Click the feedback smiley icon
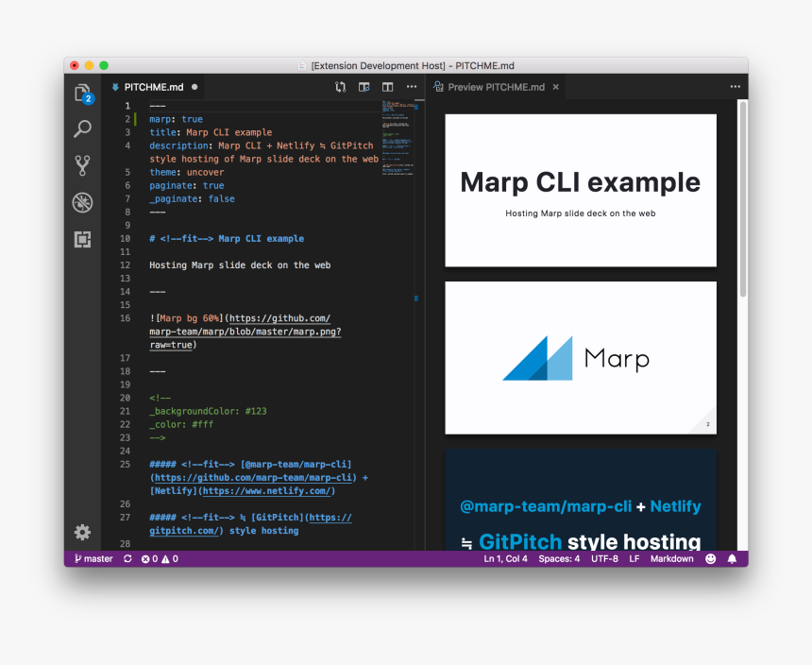This screenshot has width=812, height=665. click(x=710, y=559)
